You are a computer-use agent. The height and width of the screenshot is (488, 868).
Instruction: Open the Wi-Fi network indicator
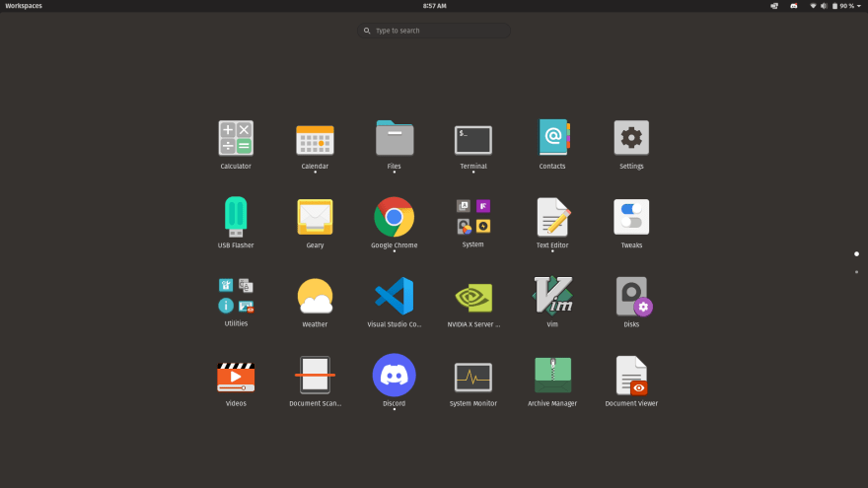click(813, 6)
